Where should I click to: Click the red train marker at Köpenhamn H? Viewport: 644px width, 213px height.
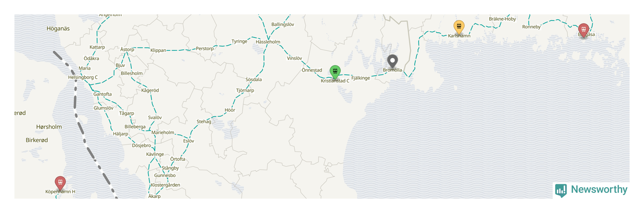[x=60, y=183]
